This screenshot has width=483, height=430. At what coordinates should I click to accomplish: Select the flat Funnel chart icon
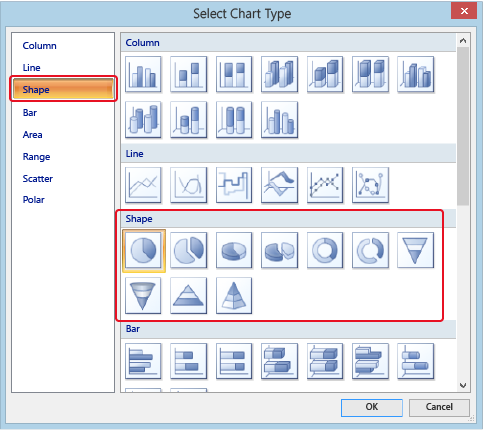point(415,251)
